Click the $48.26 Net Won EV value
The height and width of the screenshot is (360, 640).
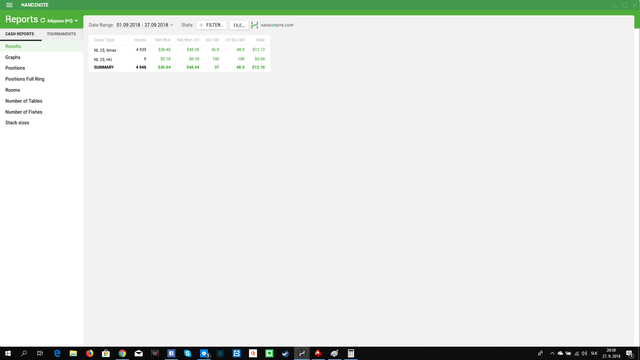(193, 50)
